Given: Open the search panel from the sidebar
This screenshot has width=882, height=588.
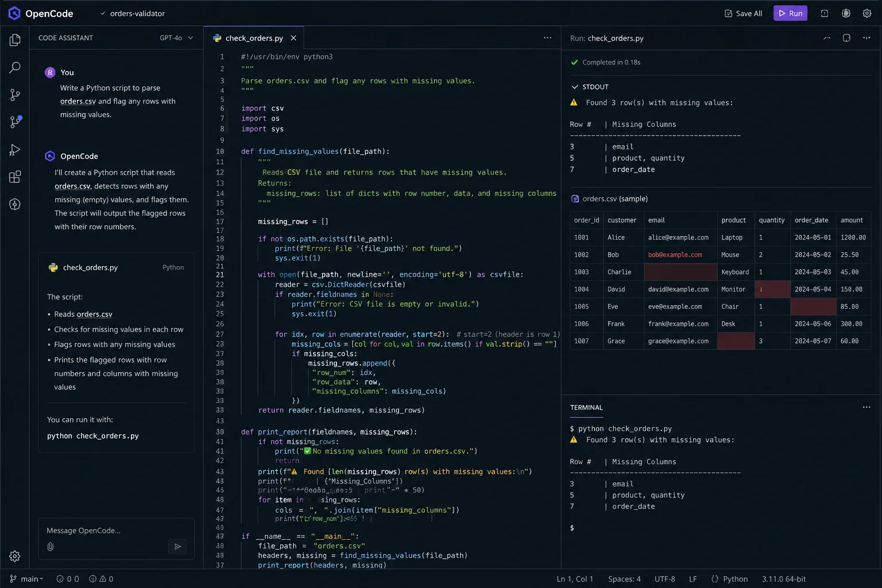Looking at the screenshot, I should pyautogui.click(x=15, y=67).
